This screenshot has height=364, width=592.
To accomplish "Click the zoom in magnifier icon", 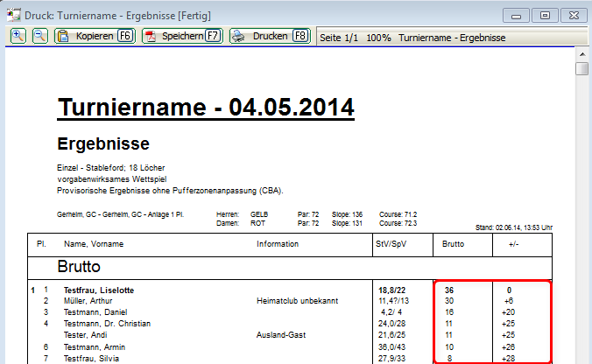I will [x=18, y=36].
